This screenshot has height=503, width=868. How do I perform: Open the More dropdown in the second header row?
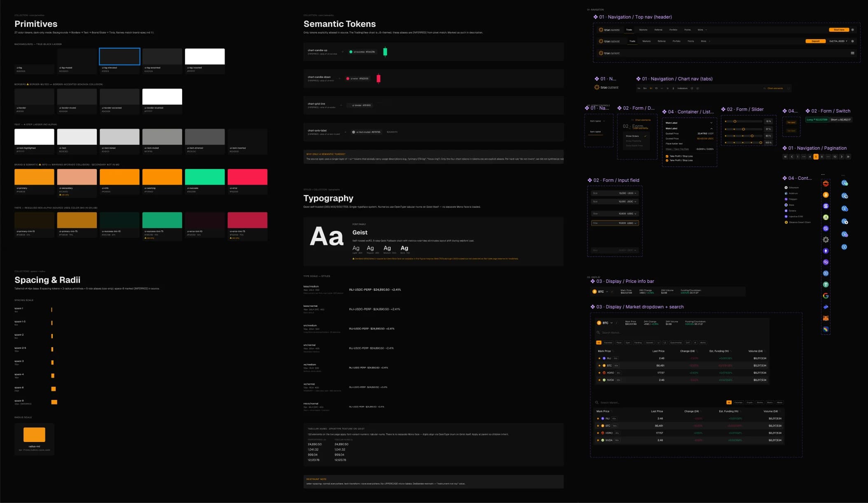point(705,41)
